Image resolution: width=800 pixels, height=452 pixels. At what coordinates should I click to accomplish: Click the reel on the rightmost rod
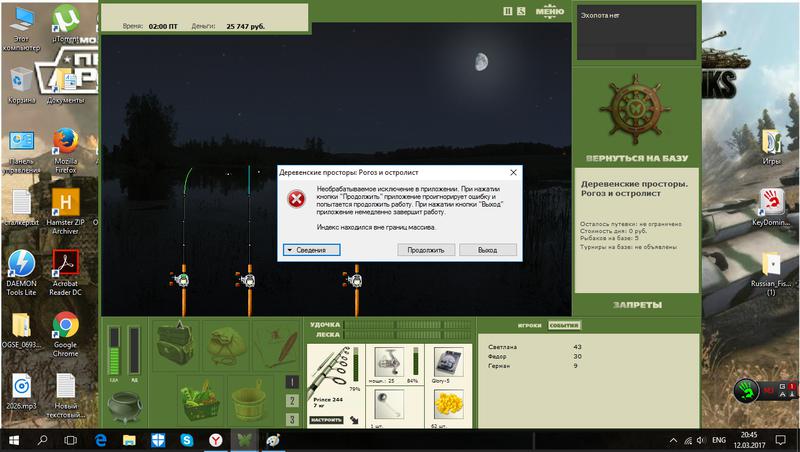[x=354, y=279]
